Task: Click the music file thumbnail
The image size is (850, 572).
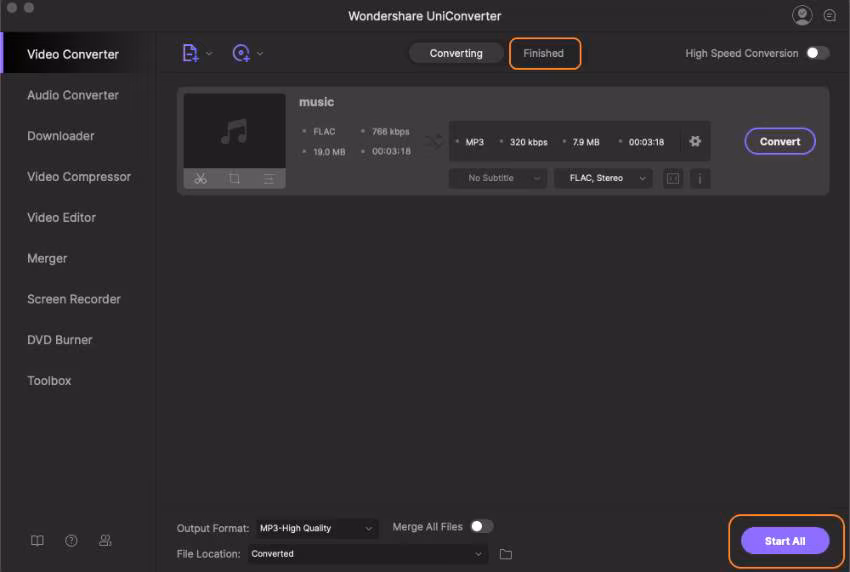Action: click(234, 131)
